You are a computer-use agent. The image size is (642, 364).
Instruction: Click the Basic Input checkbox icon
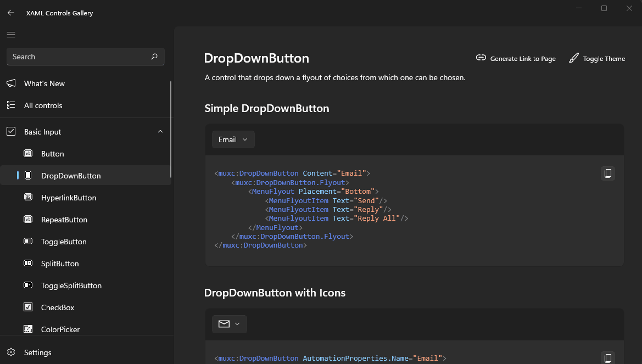[11, 131]
